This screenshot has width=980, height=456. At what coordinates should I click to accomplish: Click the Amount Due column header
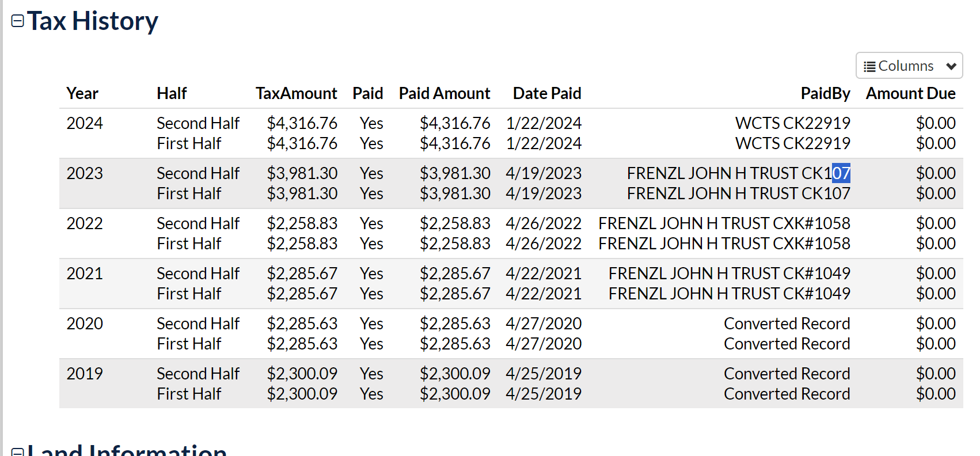[911, 93]
